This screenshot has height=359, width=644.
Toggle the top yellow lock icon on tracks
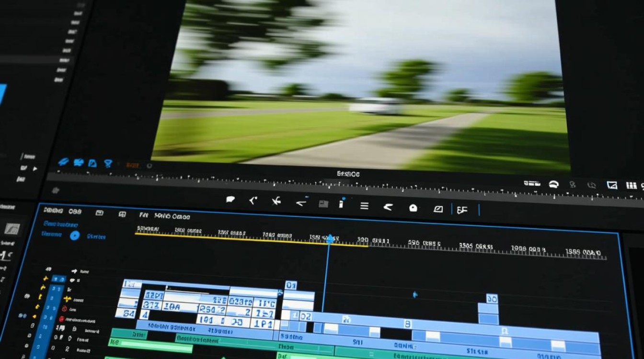[46, 279]
